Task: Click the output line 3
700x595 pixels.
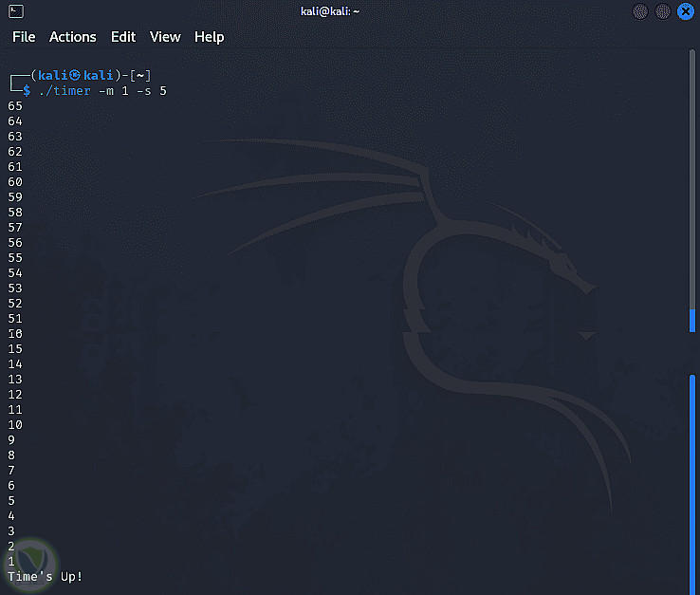Action: pyautogui.click(x=11, y=531)
